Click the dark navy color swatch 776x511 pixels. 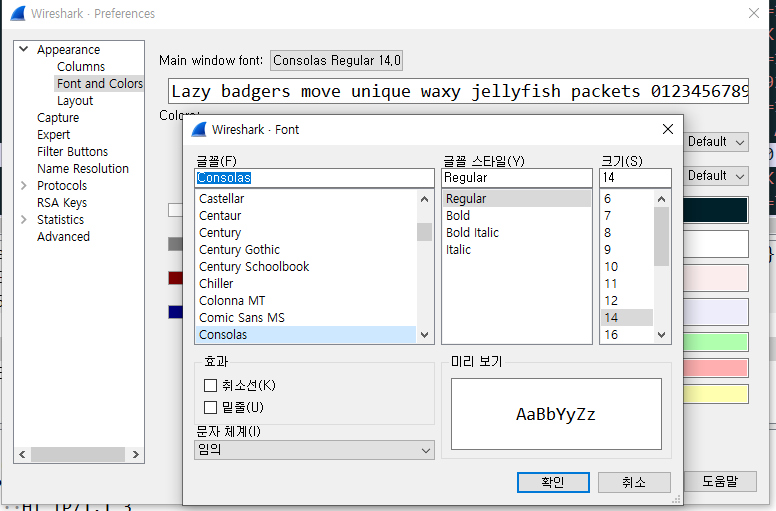[x=716, y=210]
